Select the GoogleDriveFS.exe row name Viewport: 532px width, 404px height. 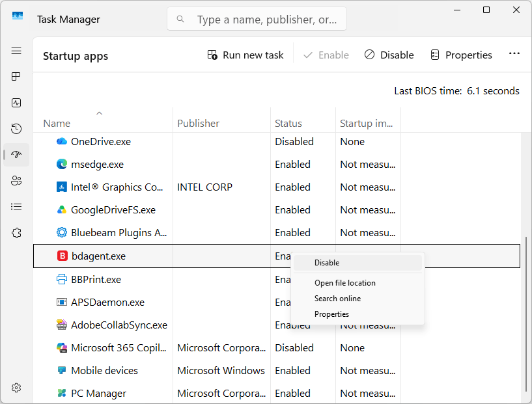click(113, 210)
